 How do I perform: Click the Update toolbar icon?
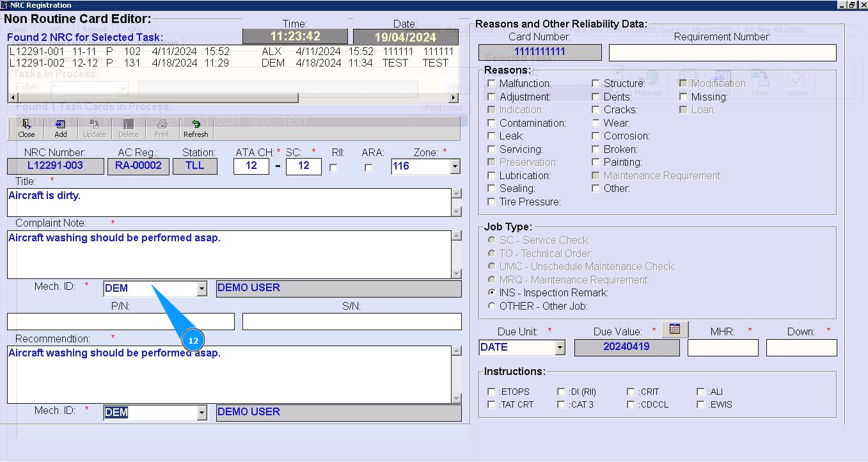pyautogui.click(x=95, y=128)
